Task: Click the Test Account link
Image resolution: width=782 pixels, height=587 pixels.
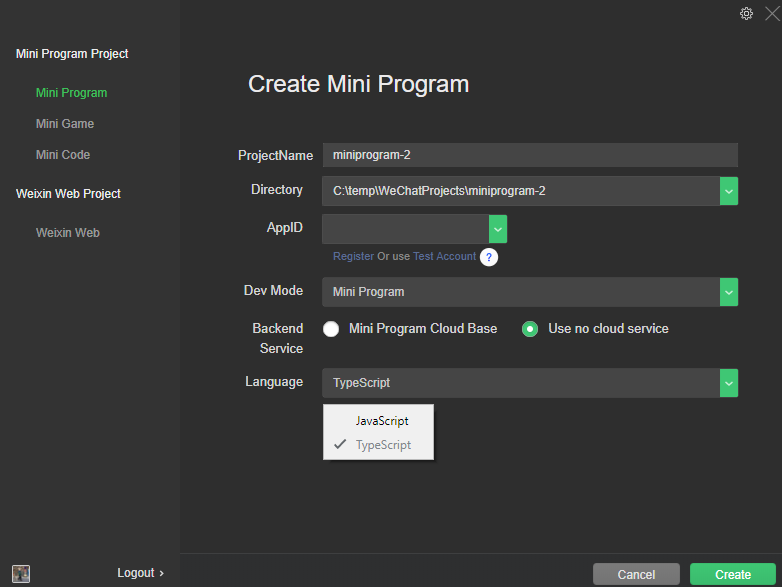Action: [x=444, y=256]
